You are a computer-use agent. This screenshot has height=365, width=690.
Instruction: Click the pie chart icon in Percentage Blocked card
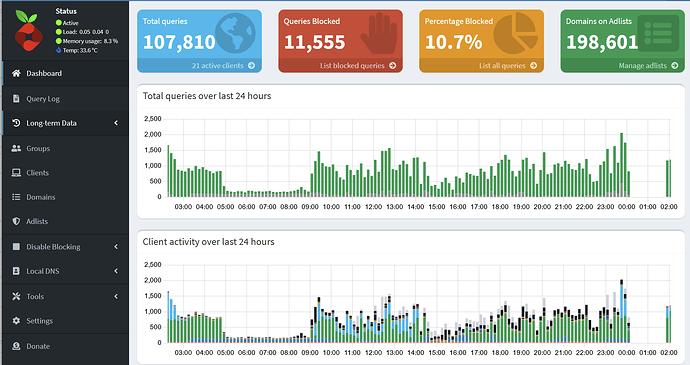pyautogui.click(x=516, y=33)
